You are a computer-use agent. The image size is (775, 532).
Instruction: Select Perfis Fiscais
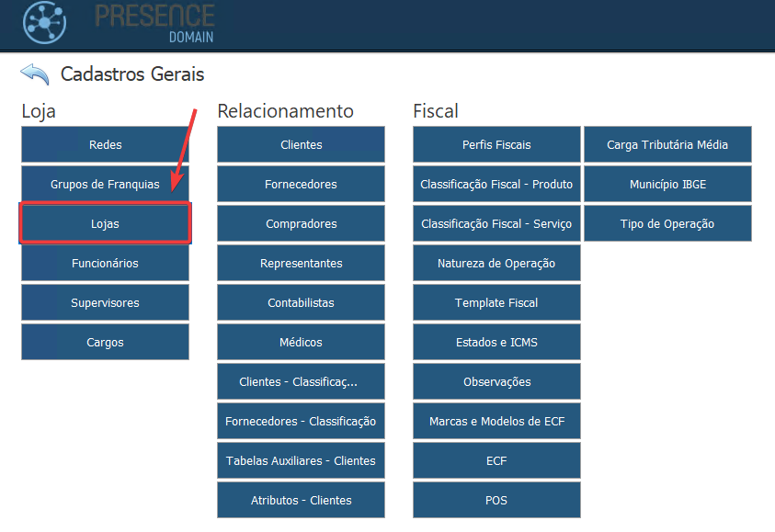tap(496, 145)
